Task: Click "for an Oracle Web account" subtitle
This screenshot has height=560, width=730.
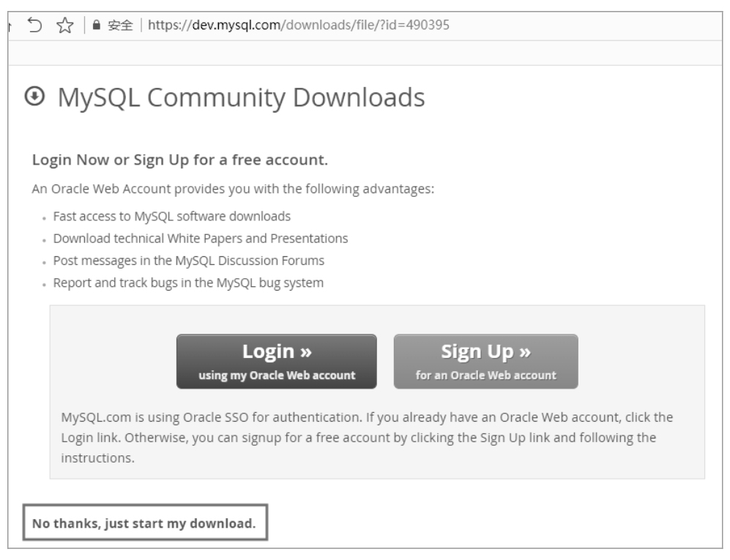Action: click(485, 376)
